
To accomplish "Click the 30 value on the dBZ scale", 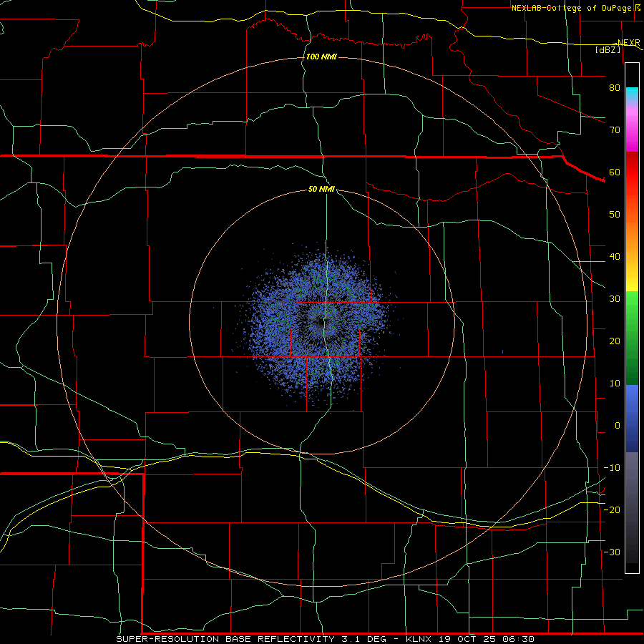I will pyautogui.click(x=615, y=298).
